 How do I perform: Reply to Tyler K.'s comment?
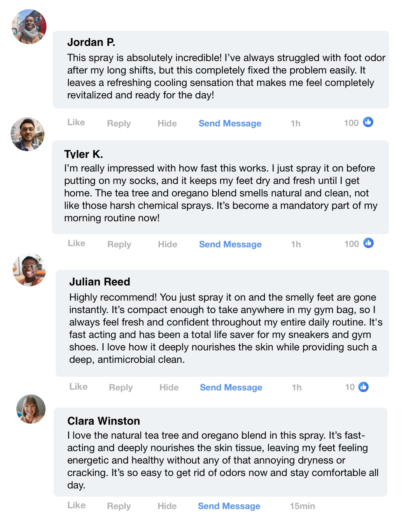pos(119,244)
